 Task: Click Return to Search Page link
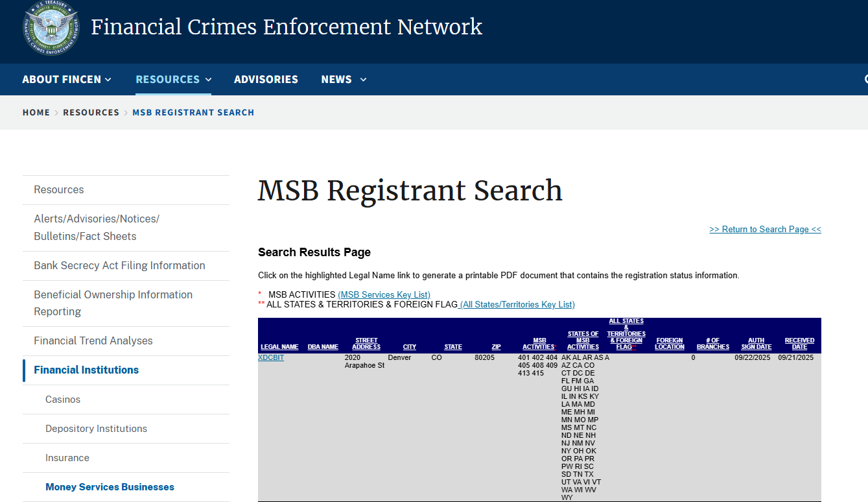[x=765, y=229]
